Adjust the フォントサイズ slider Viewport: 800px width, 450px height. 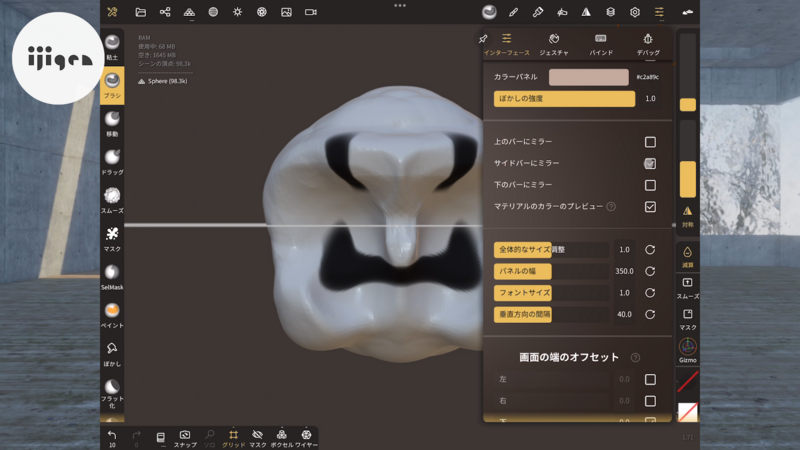click(551, 293)
